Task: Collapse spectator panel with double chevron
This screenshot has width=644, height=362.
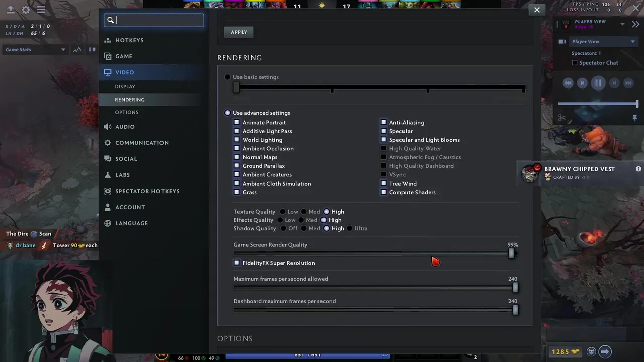Action: point(636,24)
